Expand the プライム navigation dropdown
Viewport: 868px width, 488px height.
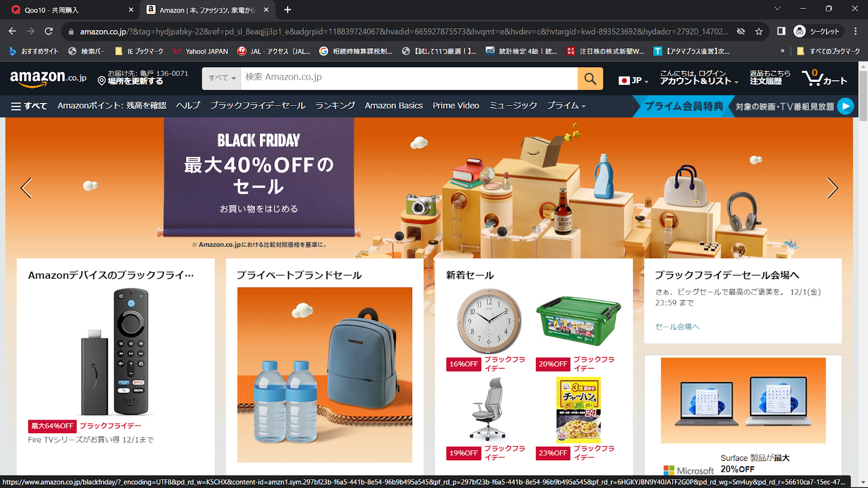tap(566, 106)
